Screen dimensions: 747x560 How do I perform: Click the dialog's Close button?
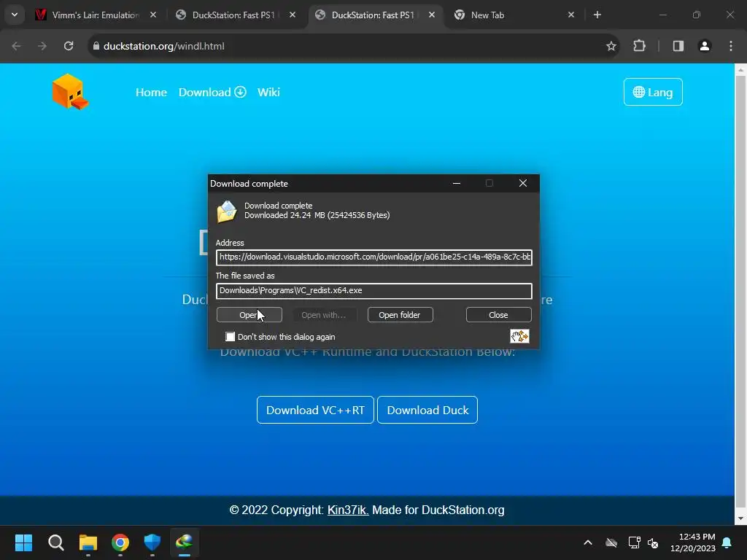click(x=498, y=315)
